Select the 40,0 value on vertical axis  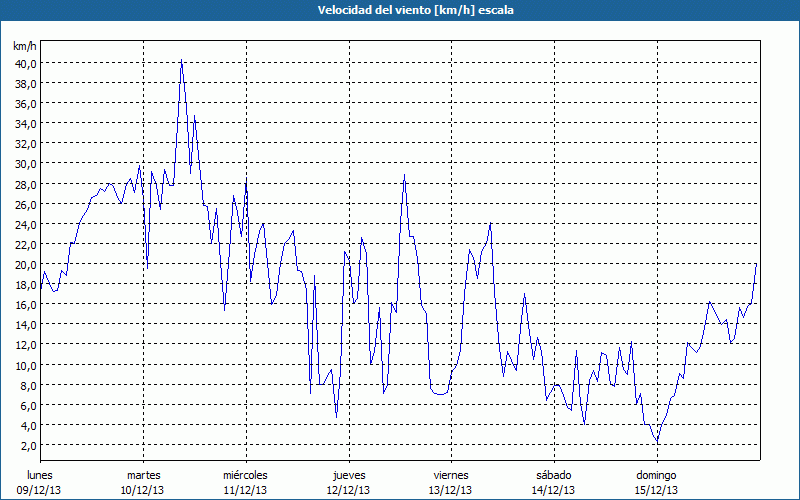25,63
